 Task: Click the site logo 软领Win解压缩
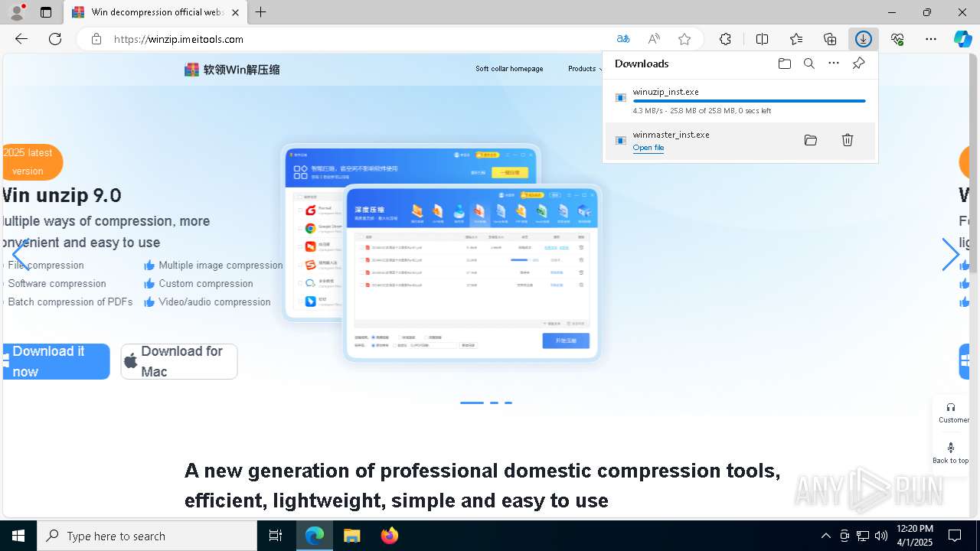point(232,70)
